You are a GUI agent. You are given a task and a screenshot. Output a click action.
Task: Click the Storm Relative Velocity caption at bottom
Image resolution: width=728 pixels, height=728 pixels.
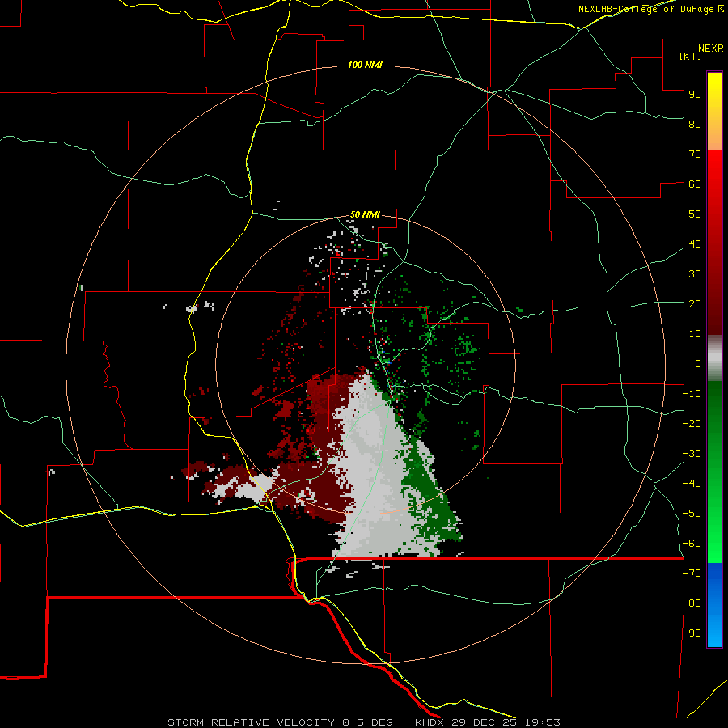363,722
